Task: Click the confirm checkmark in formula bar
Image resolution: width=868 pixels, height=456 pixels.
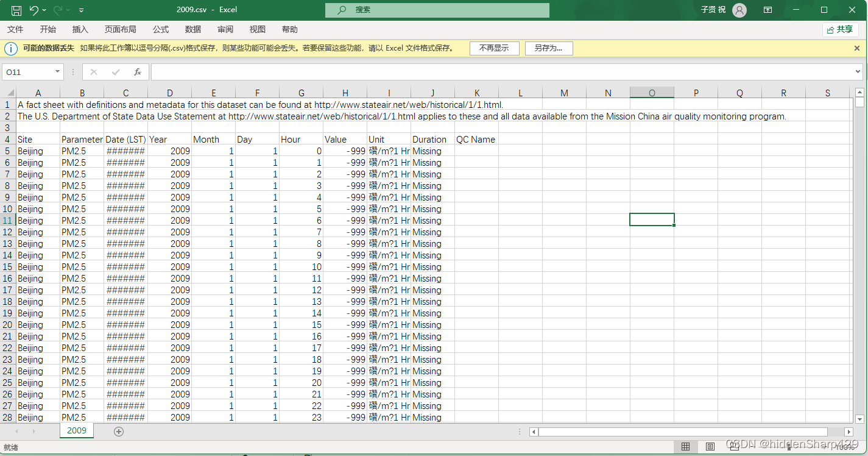Action: [116, 72]
